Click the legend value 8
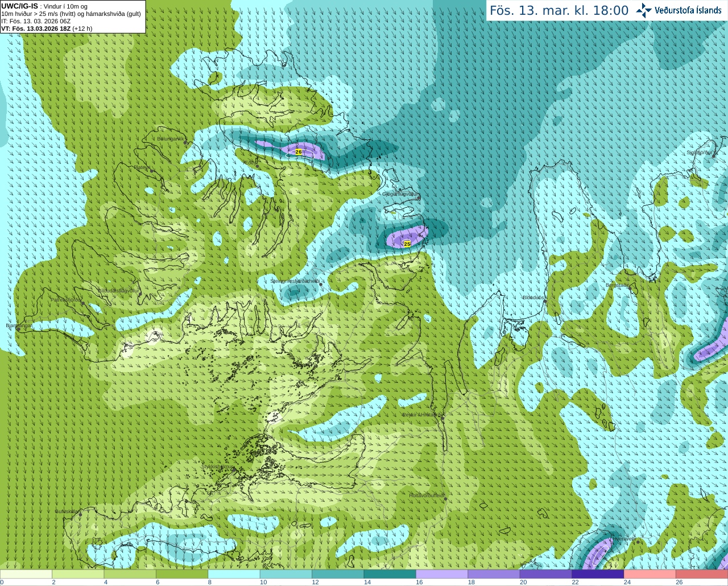The height and width of the screenshot is (586, 728). click(x=210, y=582)
